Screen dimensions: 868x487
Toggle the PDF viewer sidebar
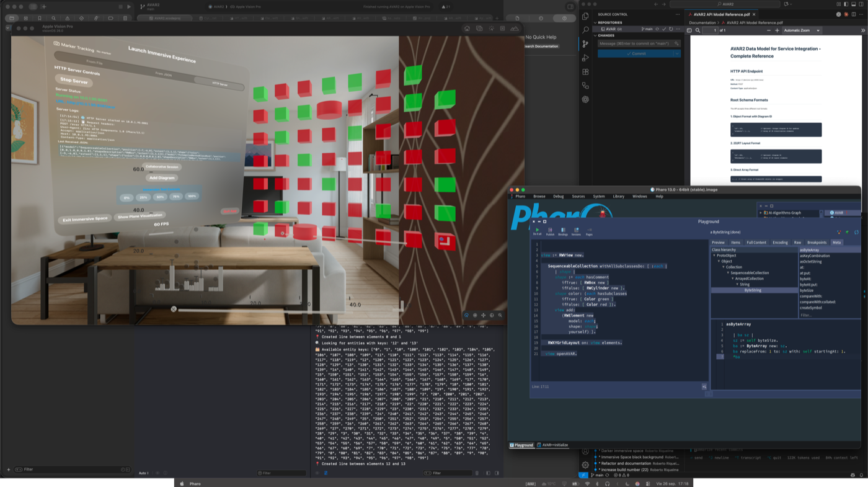tap(689, 30)
